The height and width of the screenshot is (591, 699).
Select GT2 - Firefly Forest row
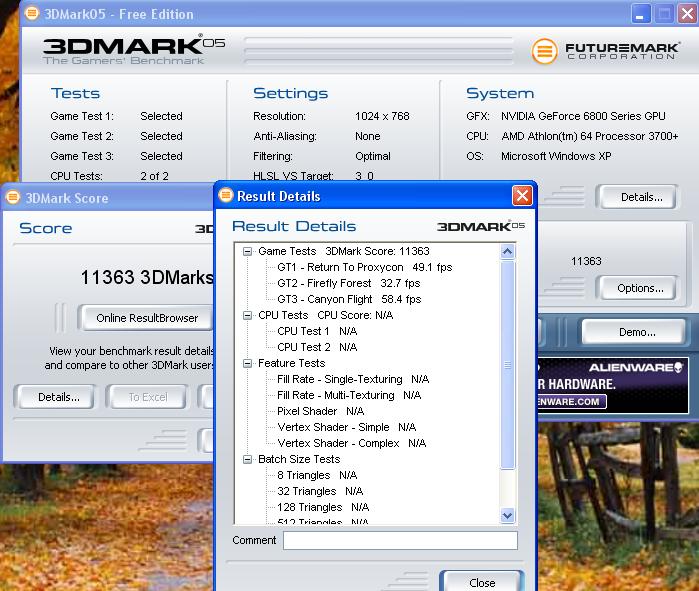pos(348,283)
